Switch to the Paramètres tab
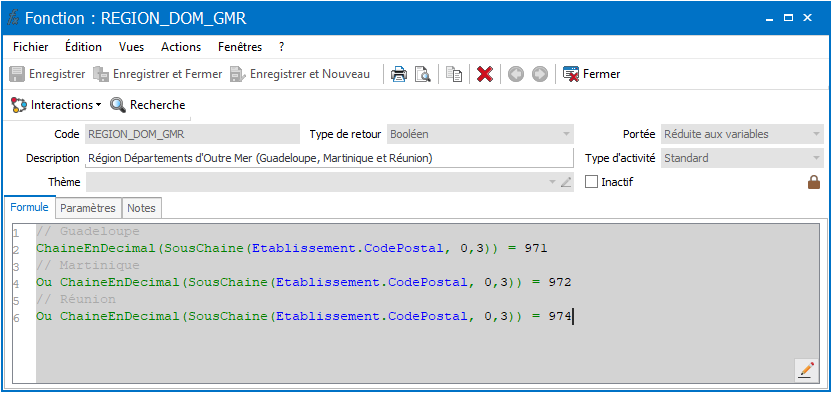The height and width of the screenshot is (393, 832). coord(88,208)
